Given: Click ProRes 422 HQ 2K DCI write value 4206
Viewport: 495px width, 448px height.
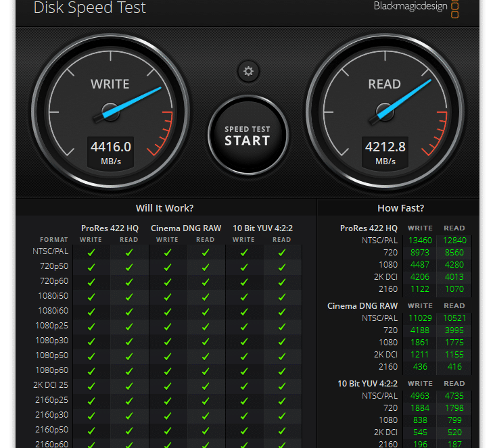Looking at the screenshot, I should click(420, 276).
